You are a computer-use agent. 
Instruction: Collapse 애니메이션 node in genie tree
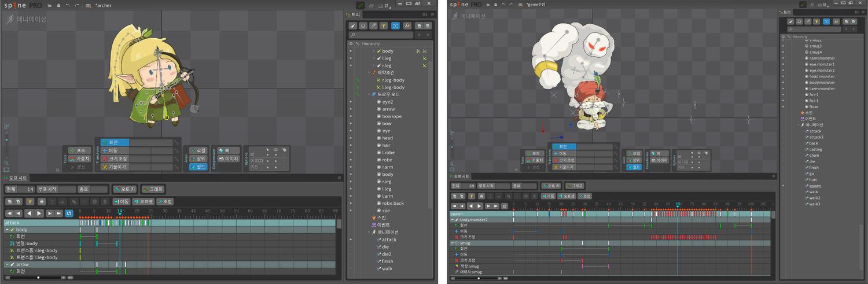[x=797, y=124]
